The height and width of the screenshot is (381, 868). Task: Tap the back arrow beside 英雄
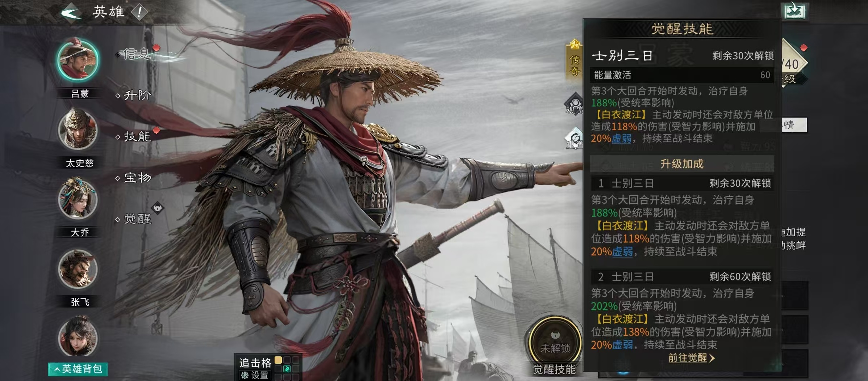coord(71,12)
